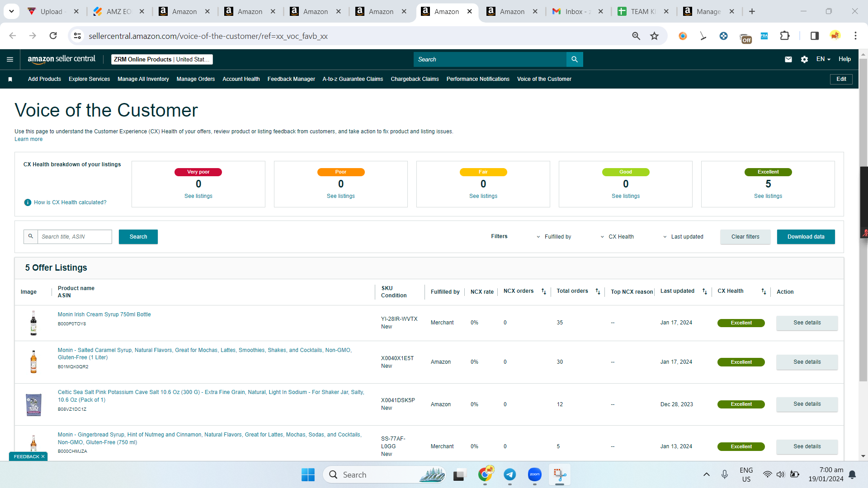Go back using the browser back arrow
This screenshot has width=868, height=488.
(13, 36)
